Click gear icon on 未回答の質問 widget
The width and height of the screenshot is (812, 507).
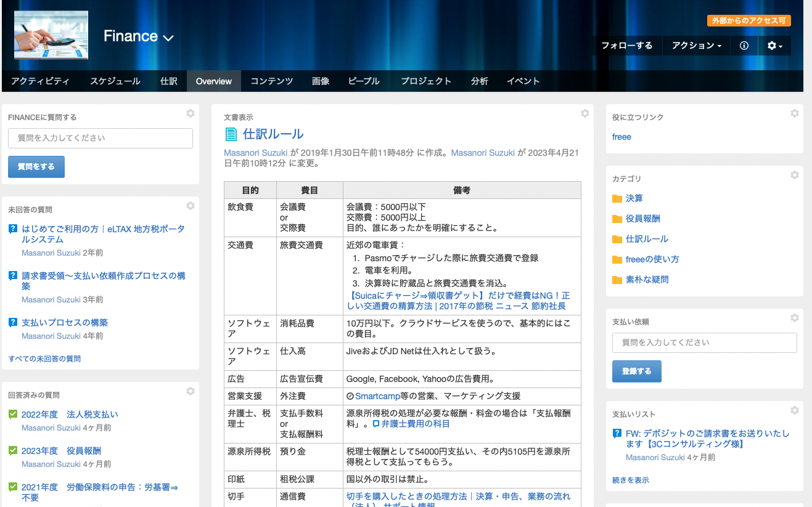coord(191,206)
